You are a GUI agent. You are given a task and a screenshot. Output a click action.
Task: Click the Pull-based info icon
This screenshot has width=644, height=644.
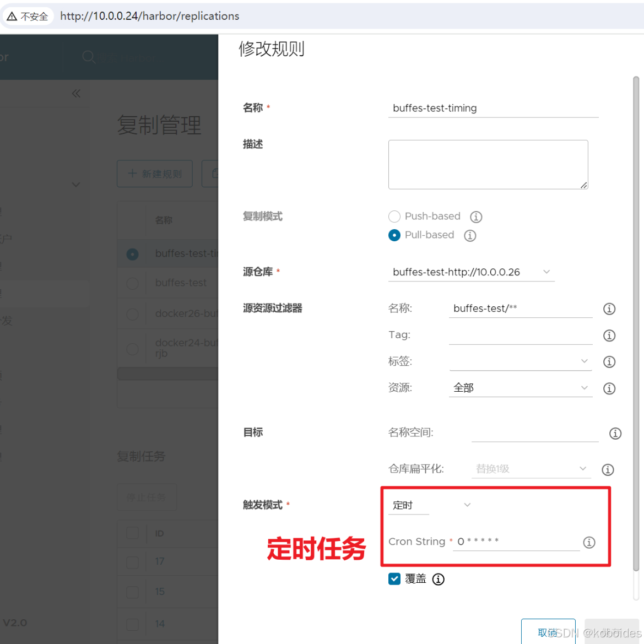470,235
